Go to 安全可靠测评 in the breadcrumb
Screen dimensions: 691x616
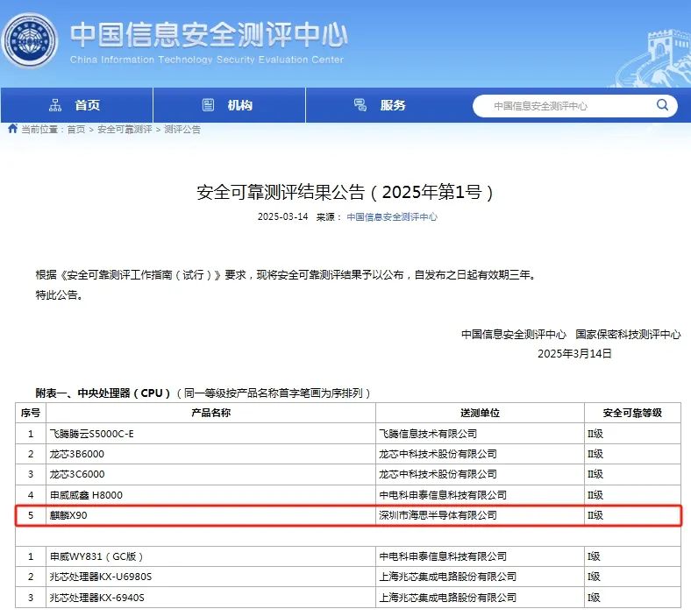point(125,130)
